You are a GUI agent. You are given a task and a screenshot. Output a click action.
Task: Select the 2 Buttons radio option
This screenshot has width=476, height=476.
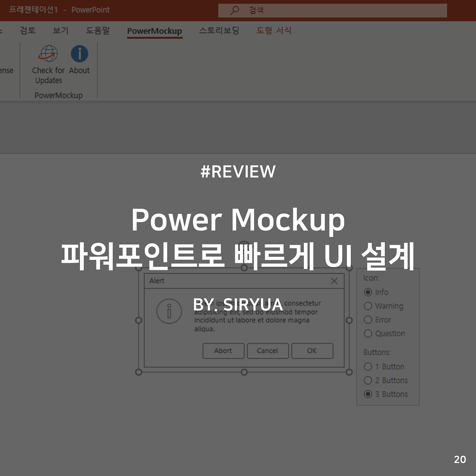[x=368, y=380]
